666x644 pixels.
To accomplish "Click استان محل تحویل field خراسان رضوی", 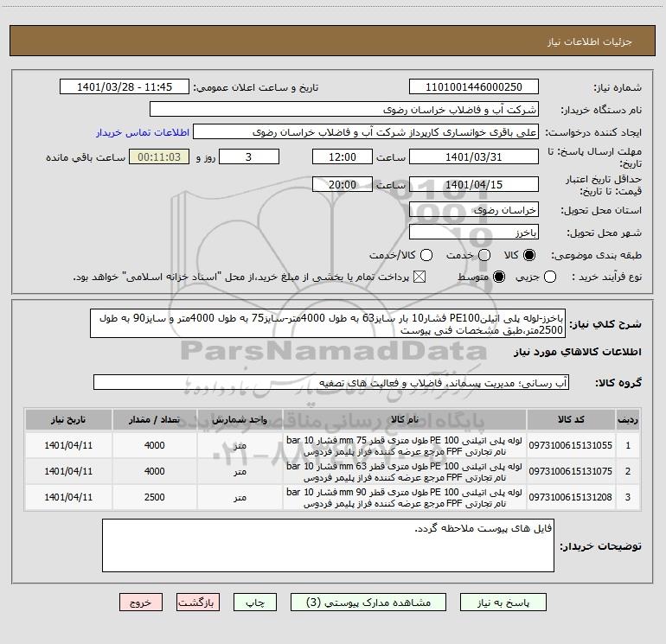I will [474, 209].
